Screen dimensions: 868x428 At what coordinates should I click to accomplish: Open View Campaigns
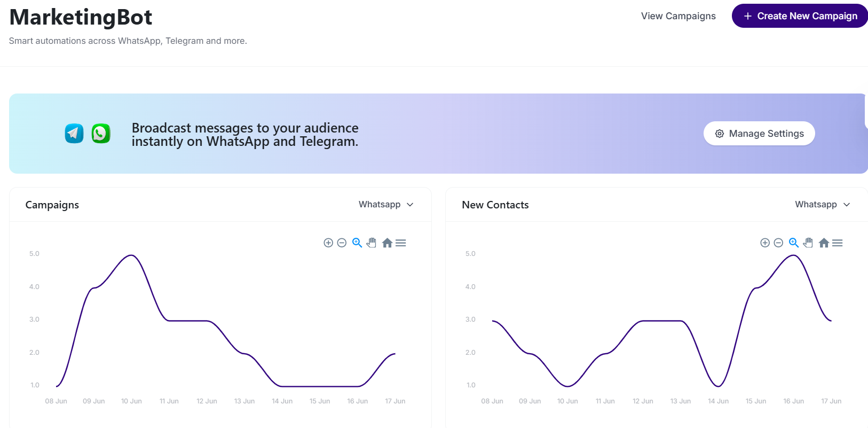point(678,16)
